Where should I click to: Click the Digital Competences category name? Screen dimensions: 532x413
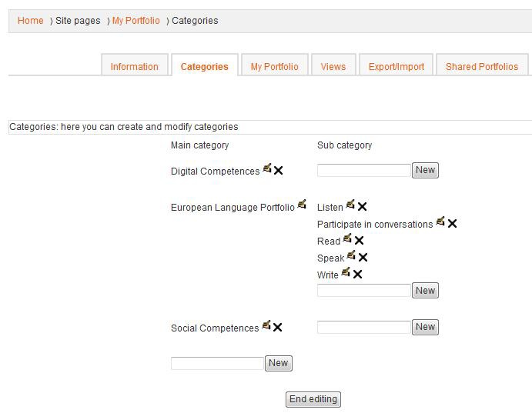tap(215, 172)
